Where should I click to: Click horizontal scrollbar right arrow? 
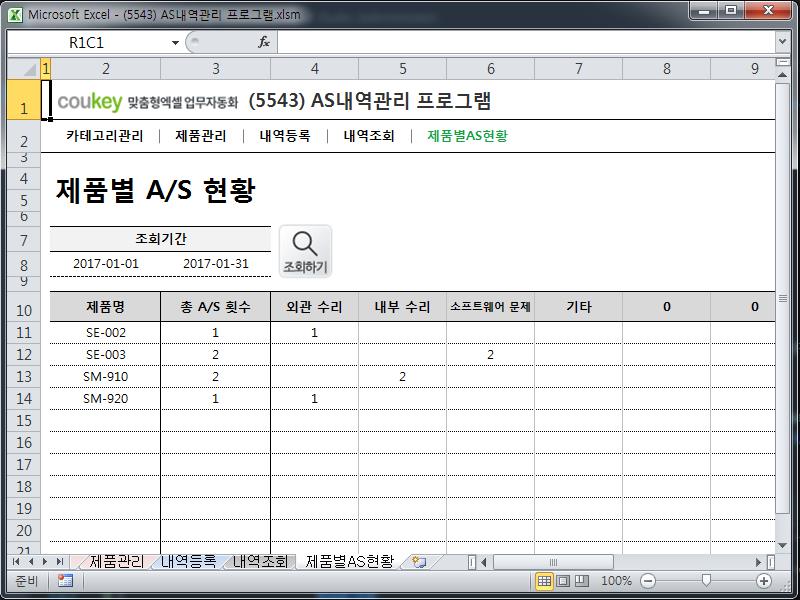click(x=758, y=562)
